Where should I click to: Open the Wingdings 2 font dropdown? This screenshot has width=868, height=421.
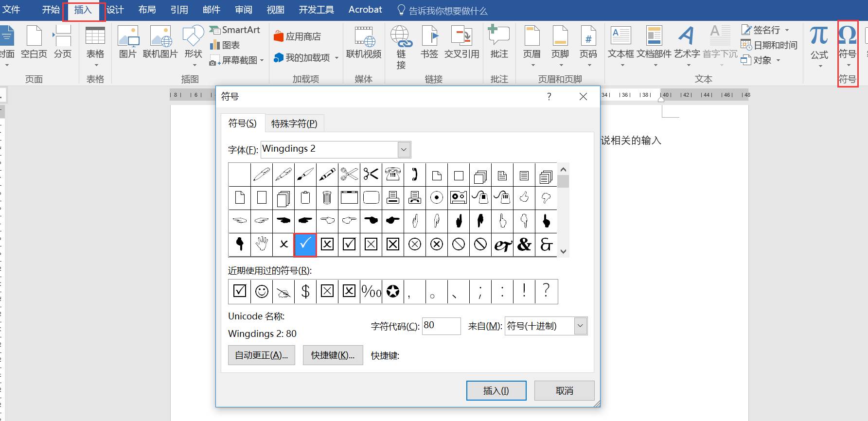pyautogui.click(x=404, y=150)
